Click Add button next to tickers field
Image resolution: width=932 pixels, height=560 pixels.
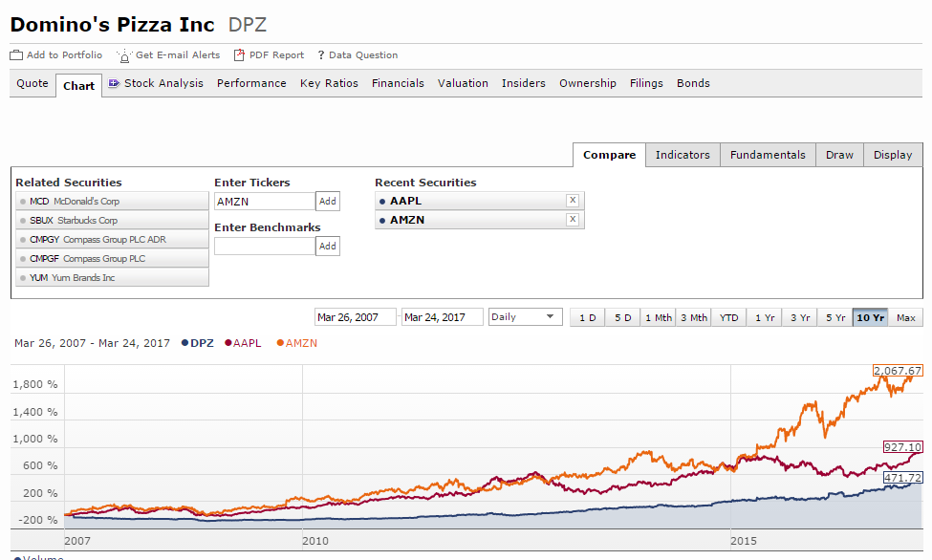(328, 201)
